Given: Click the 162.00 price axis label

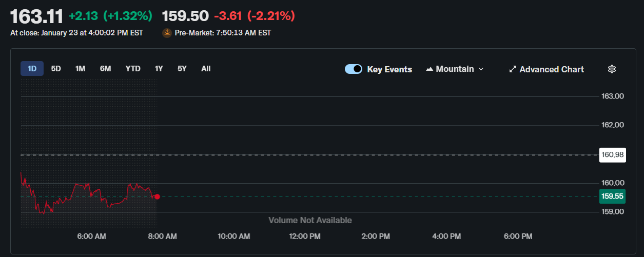Looking at the screenshot, I should coord(613,125).
